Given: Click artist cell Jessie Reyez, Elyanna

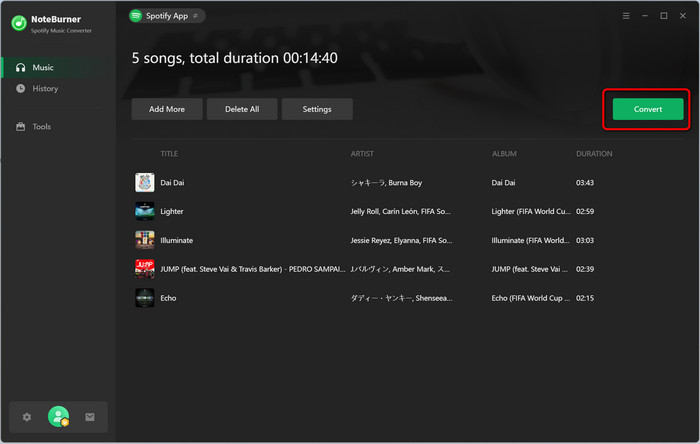Looking at the screenshot, I should pyautogui.click(x=401, y=241).
